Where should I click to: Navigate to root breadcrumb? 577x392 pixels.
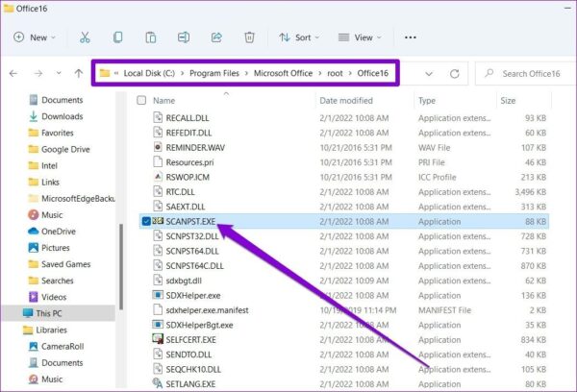(335, 73)
